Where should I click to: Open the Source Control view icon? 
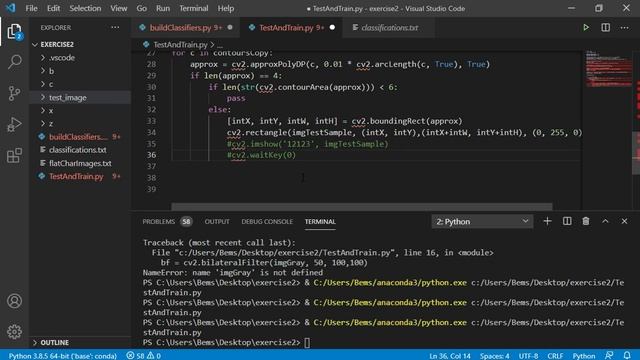(14, 93)
